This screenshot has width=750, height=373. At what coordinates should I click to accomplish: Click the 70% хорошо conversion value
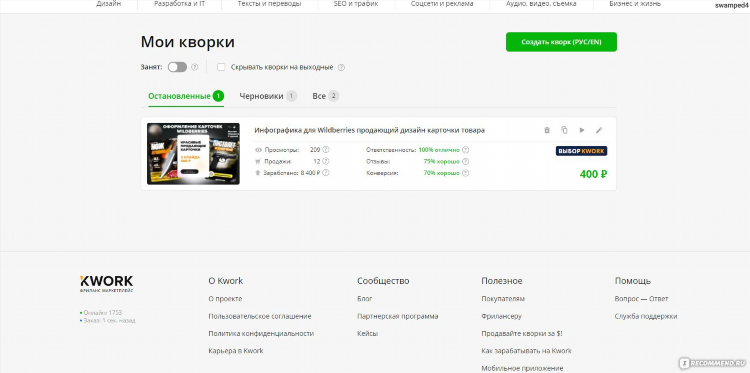coord(441,173)
